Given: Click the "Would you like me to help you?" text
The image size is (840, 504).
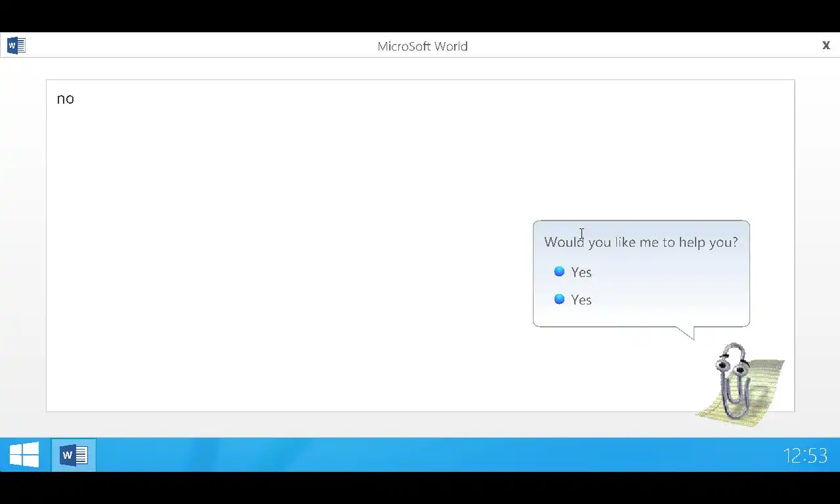Looking at the screenshot, I should [641, 242].
